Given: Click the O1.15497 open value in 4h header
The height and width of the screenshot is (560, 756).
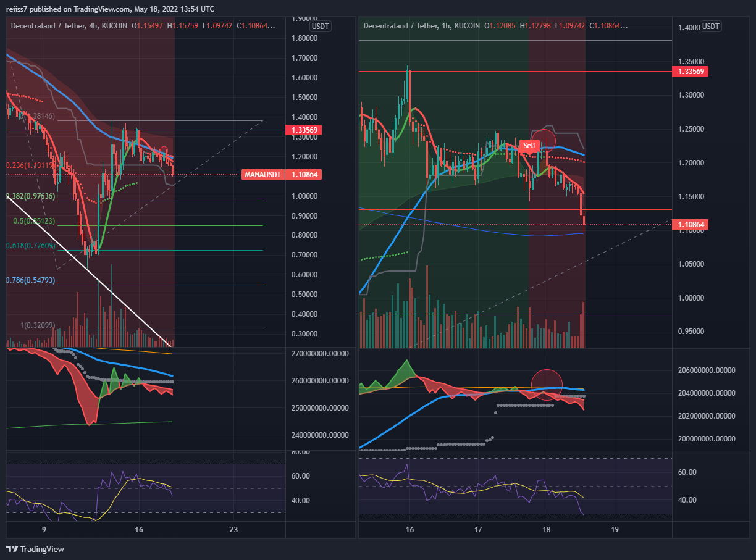Looking at the screenshot, I should pos(148,26).
